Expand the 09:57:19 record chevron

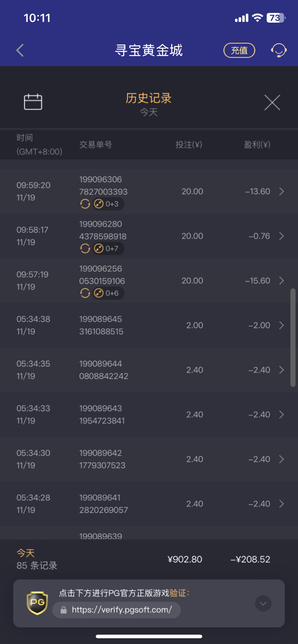tap(281, 281)
